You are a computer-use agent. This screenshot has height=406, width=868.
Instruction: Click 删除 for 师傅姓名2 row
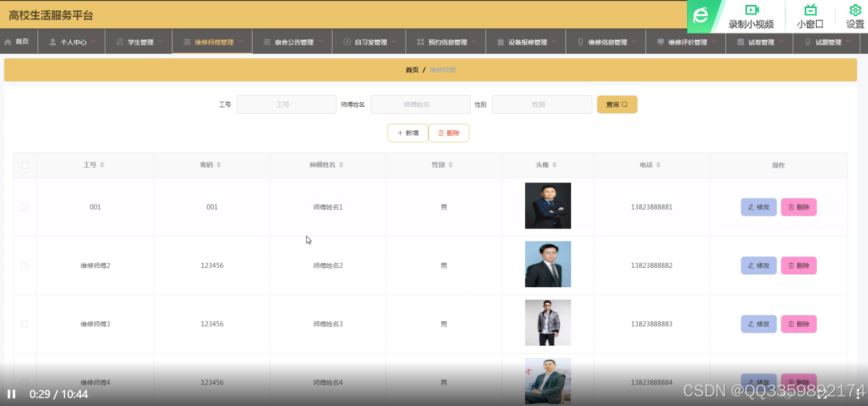tap(799, 265)
